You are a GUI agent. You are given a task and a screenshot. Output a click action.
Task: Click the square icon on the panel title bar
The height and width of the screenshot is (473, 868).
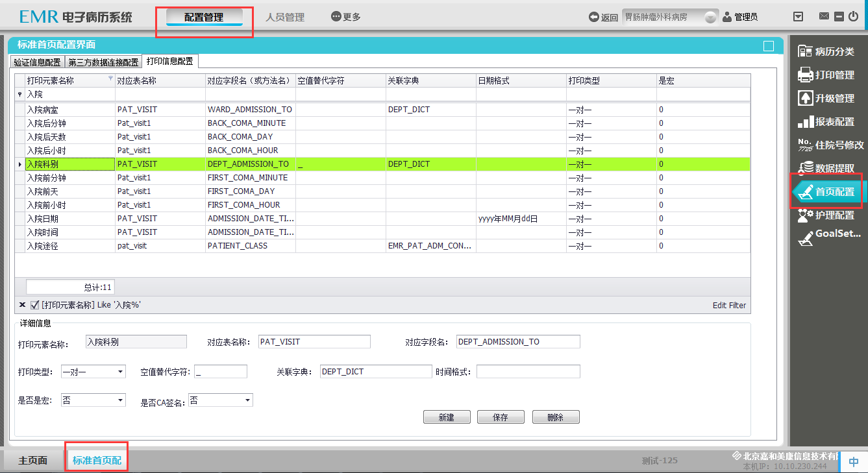click(x=769, y=45)
